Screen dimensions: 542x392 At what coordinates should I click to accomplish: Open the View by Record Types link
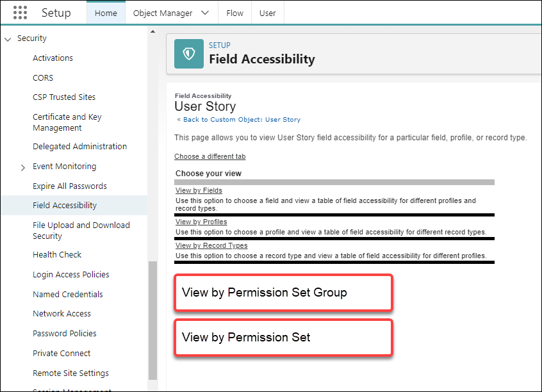211,245
